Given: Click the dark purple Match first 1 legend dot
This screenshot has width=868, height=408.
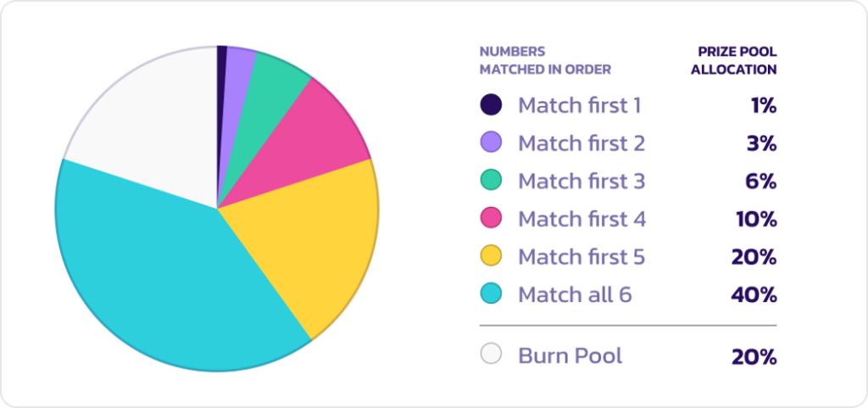Looking at the screenshot, I should point(491,104).
